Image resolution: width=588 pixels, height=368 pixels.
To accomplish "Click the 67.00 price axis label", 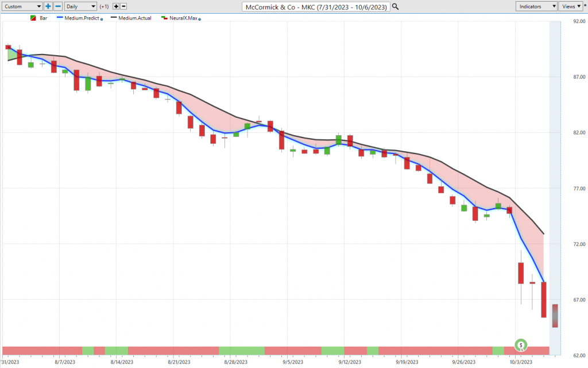I will [x=579, y=300].
